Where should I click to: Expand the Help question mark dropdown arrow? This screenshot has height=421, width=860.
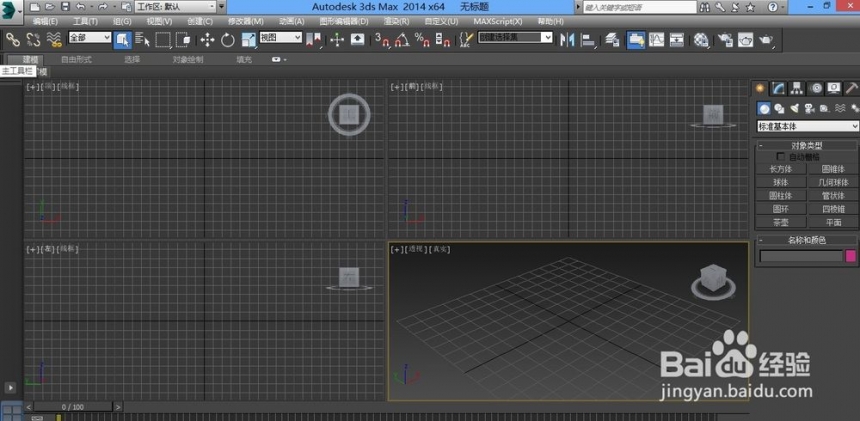pos(785,7)
